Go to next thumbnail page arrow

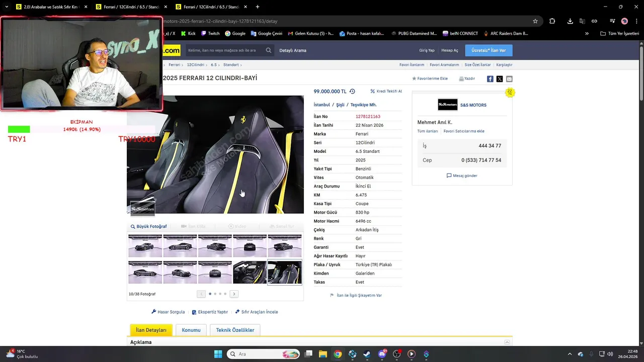(x=234, y=294)
